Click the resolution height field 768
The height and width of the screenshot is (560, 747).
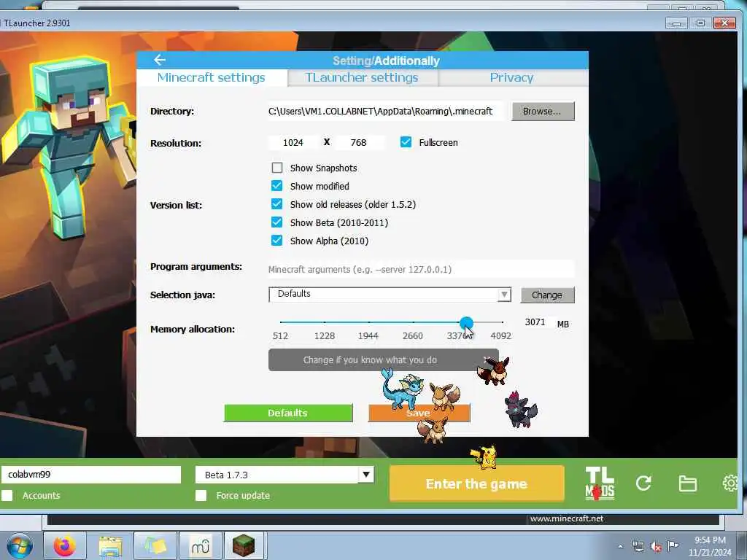coord(359,142)
